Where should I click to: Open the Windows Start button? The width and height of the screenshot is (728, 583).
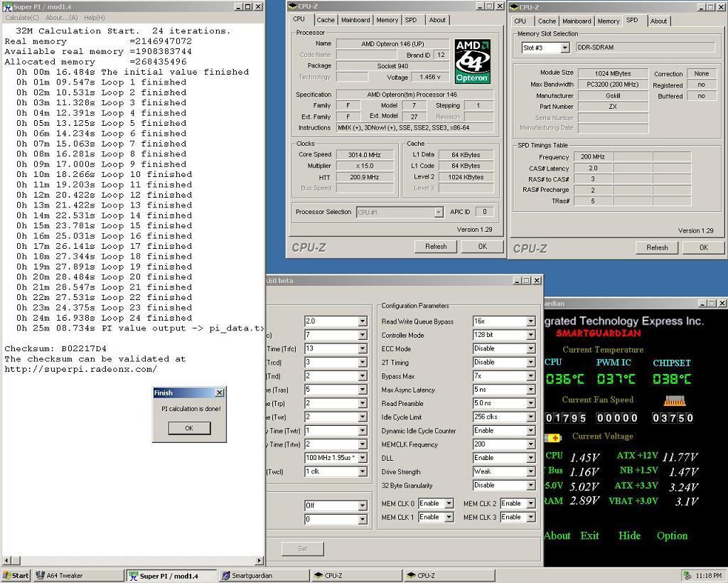tap(16, 575)
